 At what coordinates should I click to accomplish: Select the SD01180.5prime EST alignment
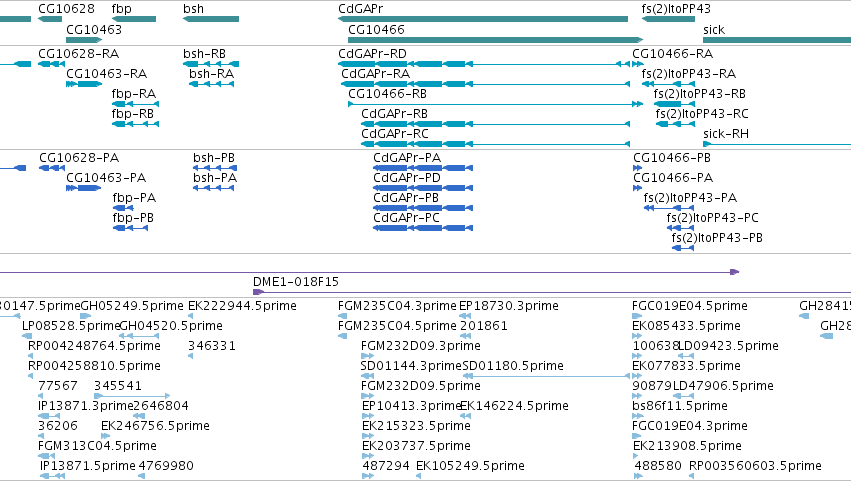pyautogui.click(x=546, y=376)
